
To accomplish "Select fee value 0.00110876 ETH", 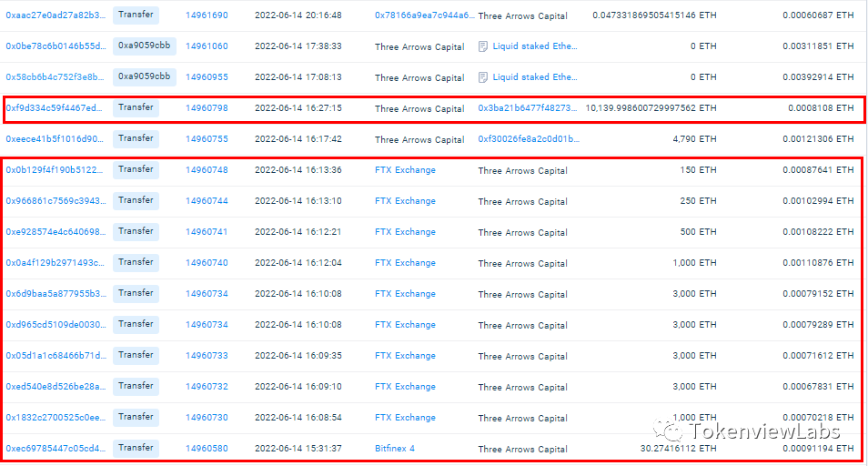I will click(818, 263).
